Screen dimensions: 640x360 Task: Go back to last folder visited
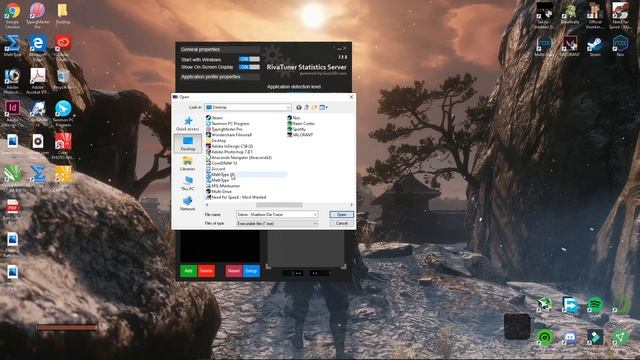(299, 107)
